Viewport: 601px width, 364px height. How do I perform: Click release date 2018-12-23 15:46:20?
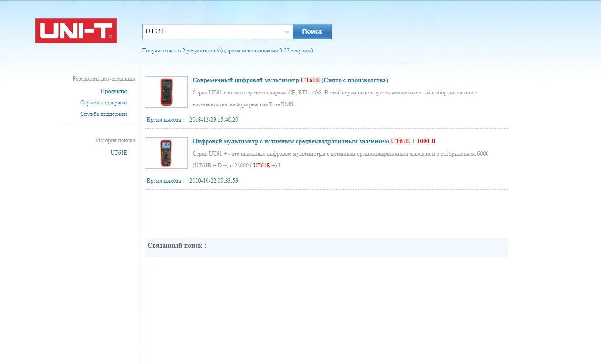tap(214, 120)
